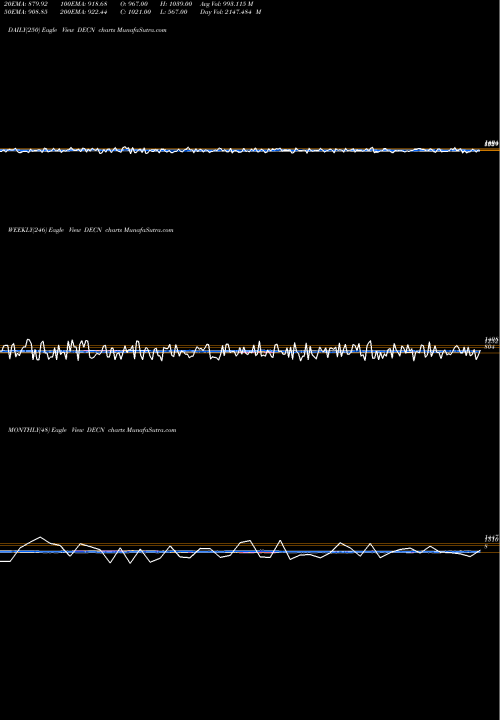Click the monthly chart price line
The height and width of the screenshot is (720, 500).
pyautogui.click(x=240, y=550)
